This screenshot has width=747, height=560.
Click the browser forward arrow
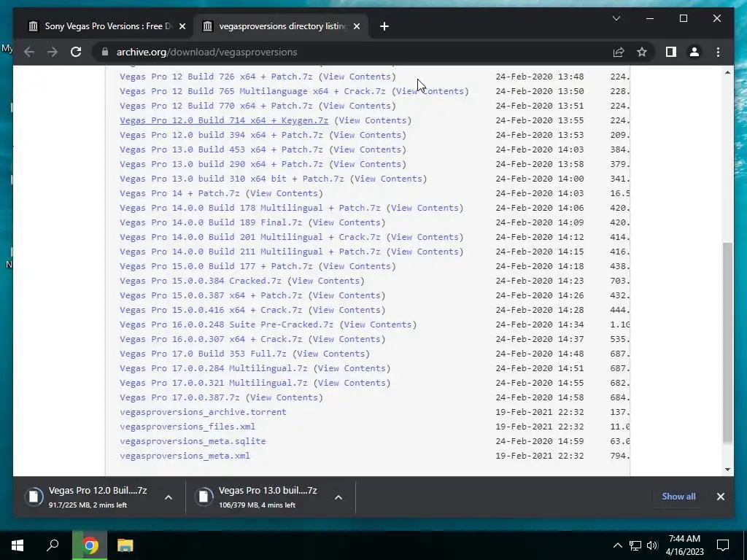coord(53,52)
